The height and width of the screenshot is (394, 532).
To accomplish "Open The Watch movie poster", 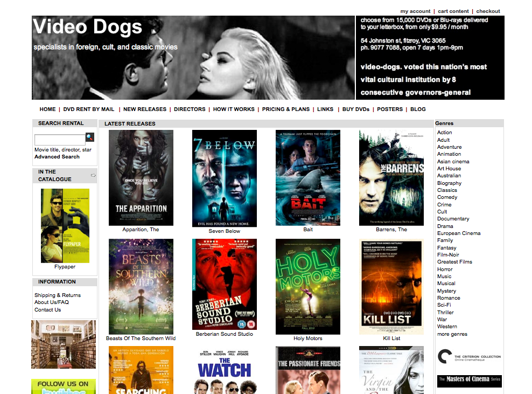I will tap(224, 370).
